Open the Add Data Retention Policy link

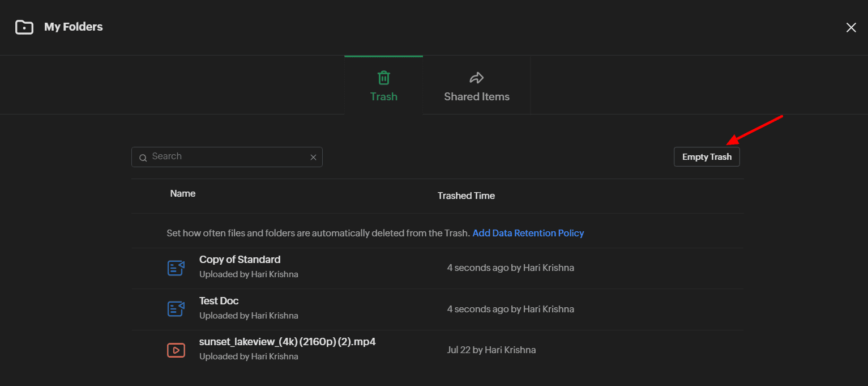click(528, 233)
